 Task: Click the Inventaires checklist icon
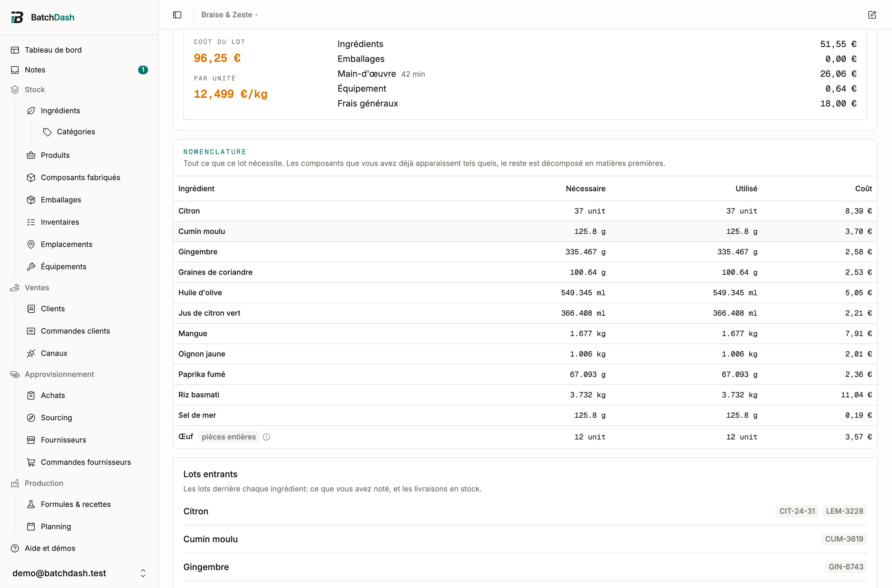click(x=31, y=222)
